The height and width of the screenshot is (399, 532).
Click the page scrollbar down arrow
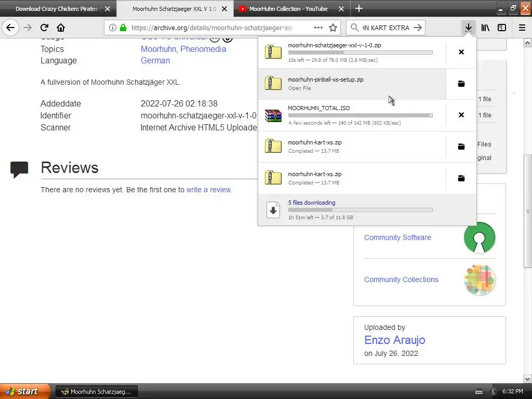pos(528,379)
